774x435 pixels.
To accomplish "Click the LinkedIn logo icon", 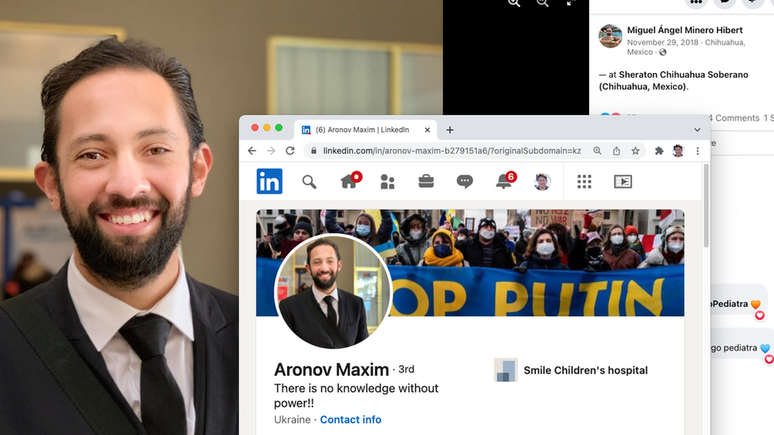I will point(269,181).
